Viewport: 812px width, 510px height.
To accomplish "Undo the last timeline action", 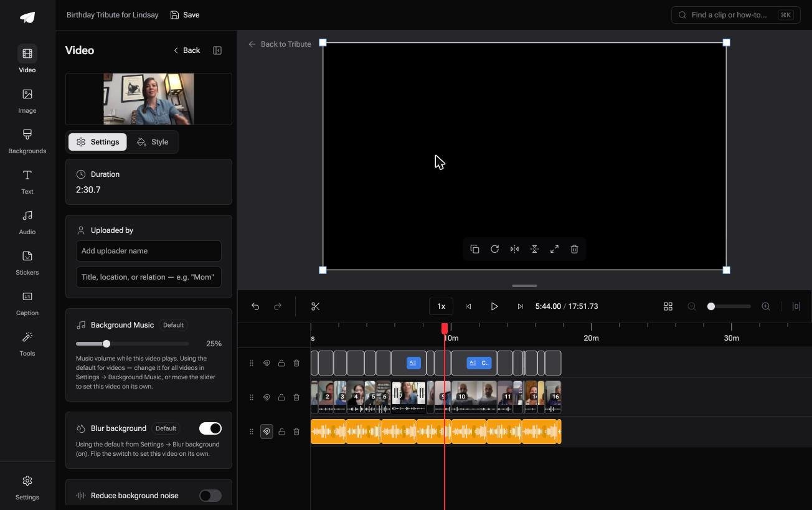I will [x=255, y=306].
